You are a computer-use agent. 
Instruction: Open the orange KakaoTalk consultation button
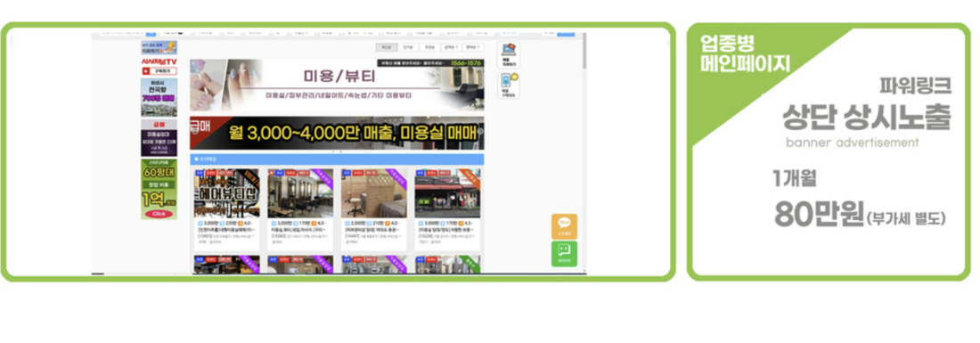(564, 226)
